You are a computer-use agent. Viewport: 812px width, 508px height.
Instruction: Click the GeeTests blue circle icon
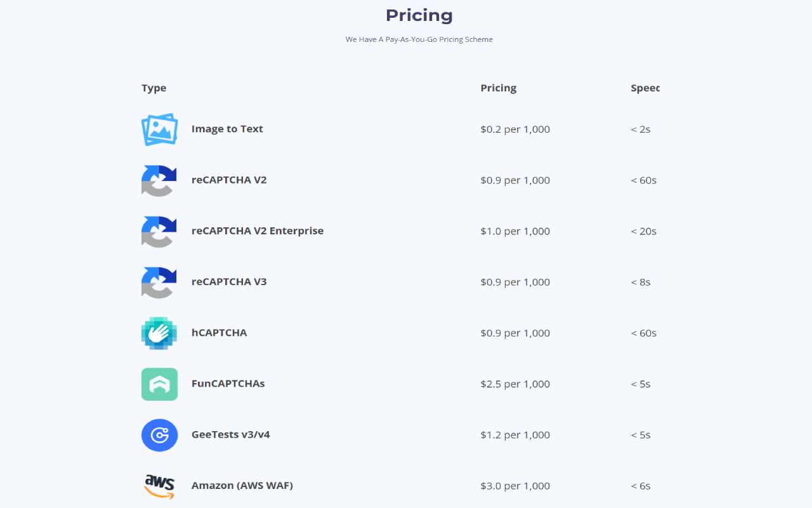(x=159, y=435)
